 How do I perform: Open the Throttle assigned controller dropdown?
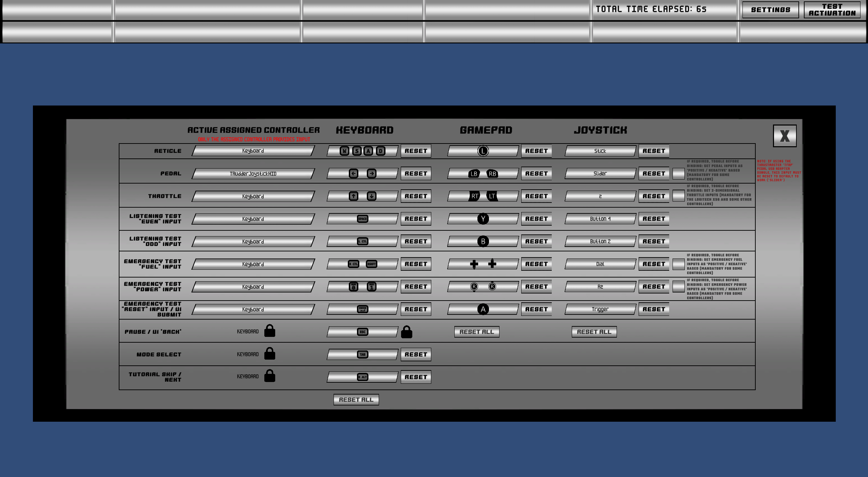253,196
